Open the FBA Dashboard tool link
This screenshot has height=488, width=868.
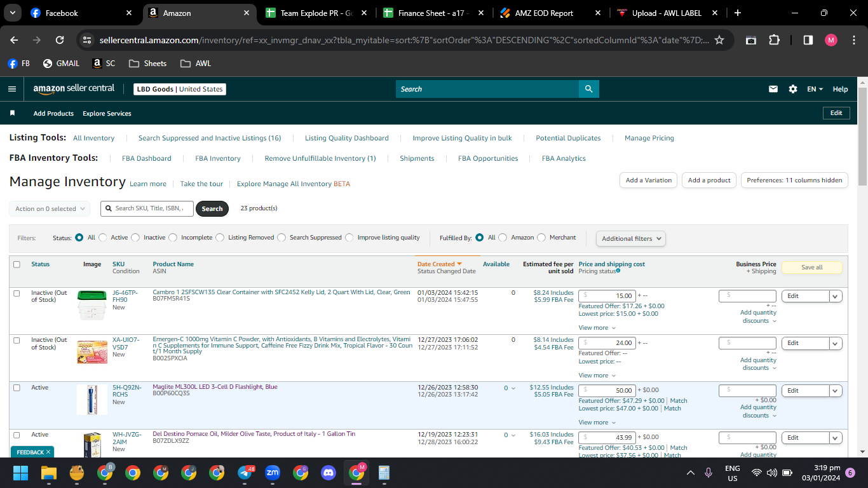pyautogui.click(x=147, y=158)
